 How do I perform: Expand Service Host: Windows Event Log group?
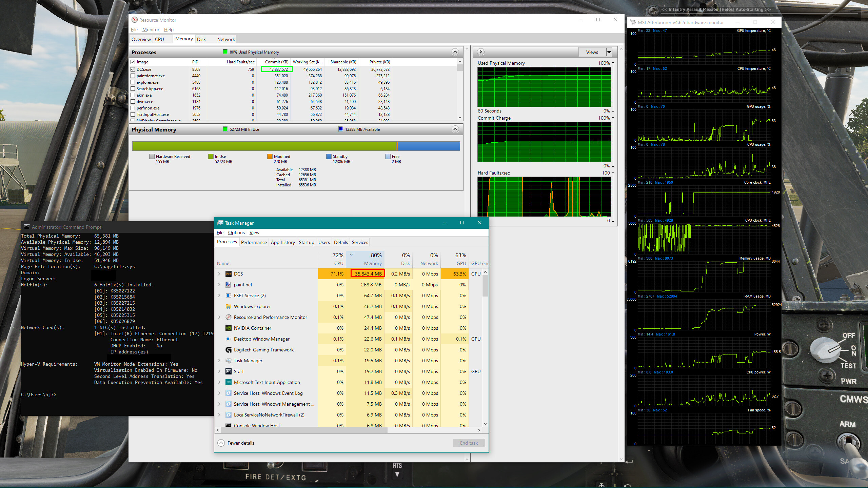tap(219, 393)
